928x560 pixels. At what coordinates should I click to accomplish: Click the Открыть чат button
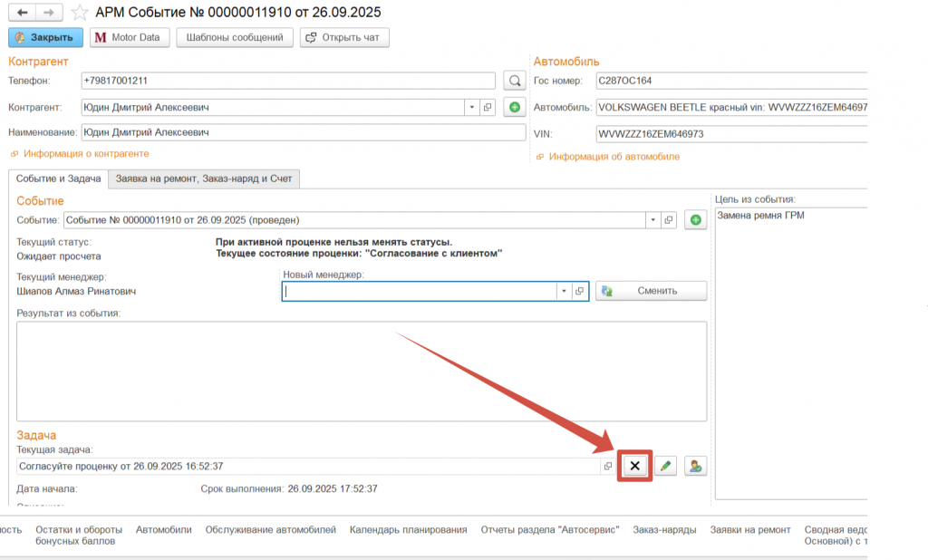pos(344,37)
